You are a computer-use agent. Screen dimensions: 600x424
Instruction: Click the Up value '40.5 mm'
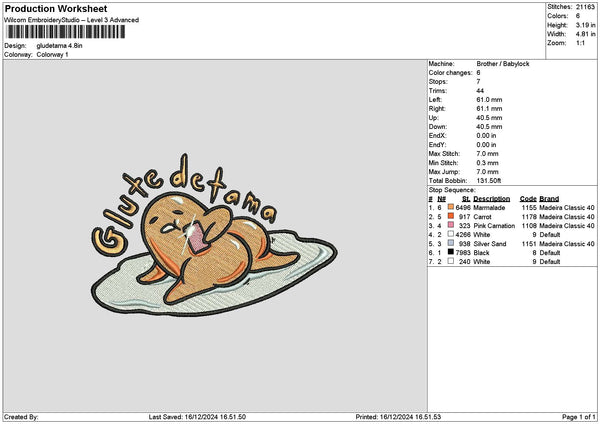tap(489, 117)
